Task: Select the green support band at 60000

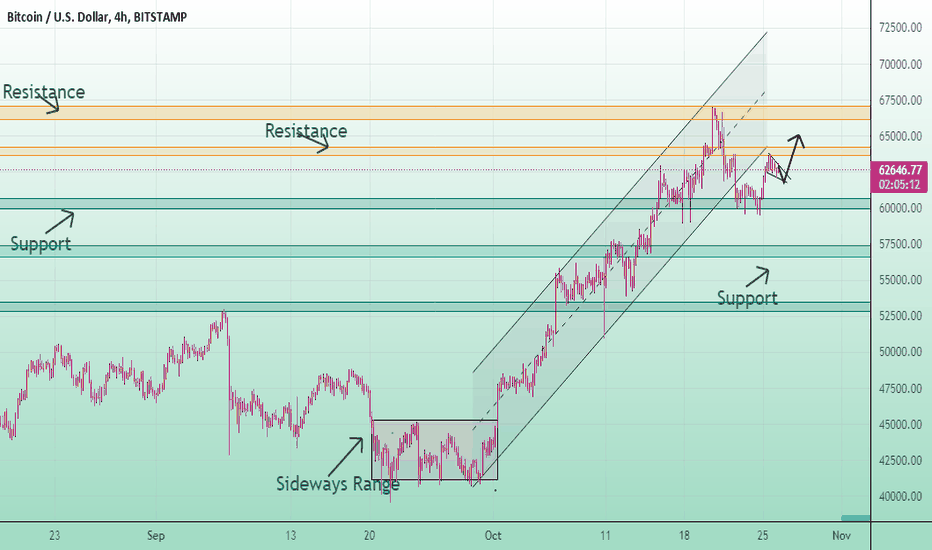Action: (x=435, y=203)
